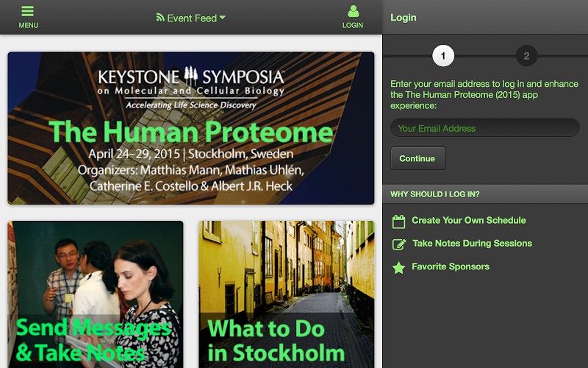Click the notepad icon for Take Notes

(399, 244)
